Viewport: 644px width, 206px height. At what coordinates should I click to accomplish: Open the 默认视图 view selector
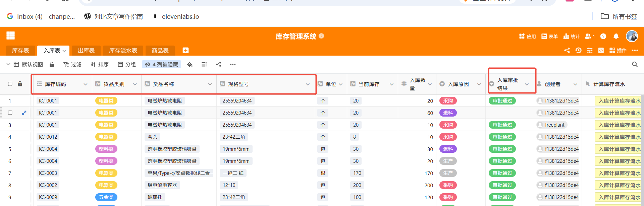coord(29,64)
